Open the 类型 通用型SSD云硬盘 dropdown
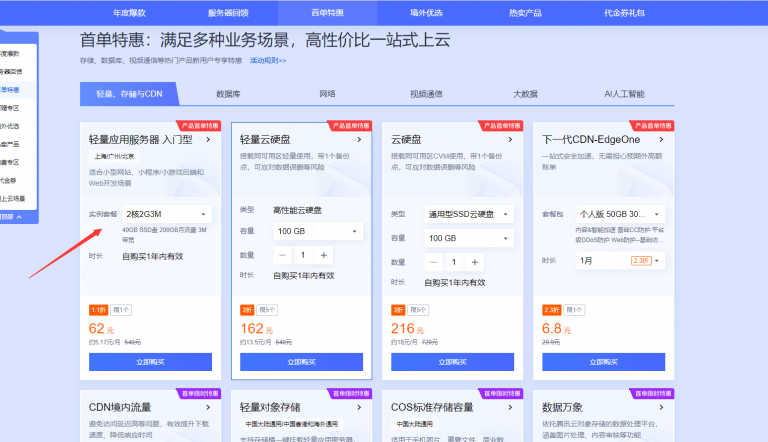Screen dimensions: 768x442 pyautogui.click(x=469, y=214)
